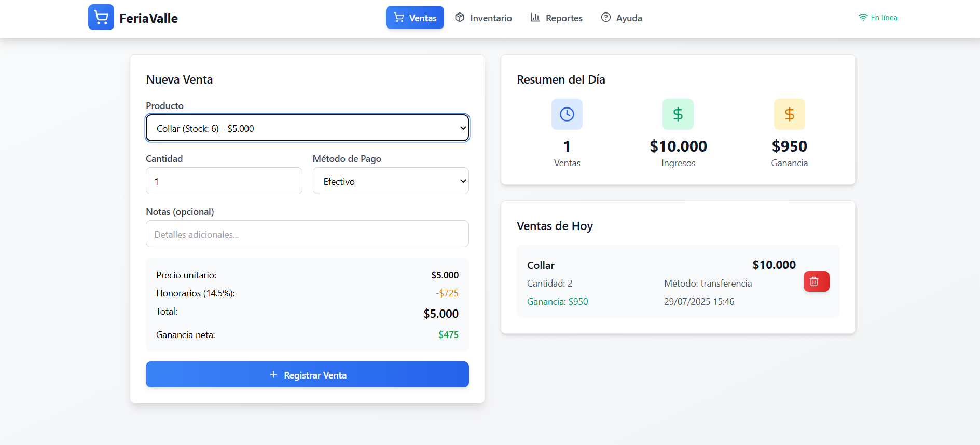Viewport: 980px width, 445px height.
Task: Switch to the Ventas tab
Action: click(x=415, y=18)
